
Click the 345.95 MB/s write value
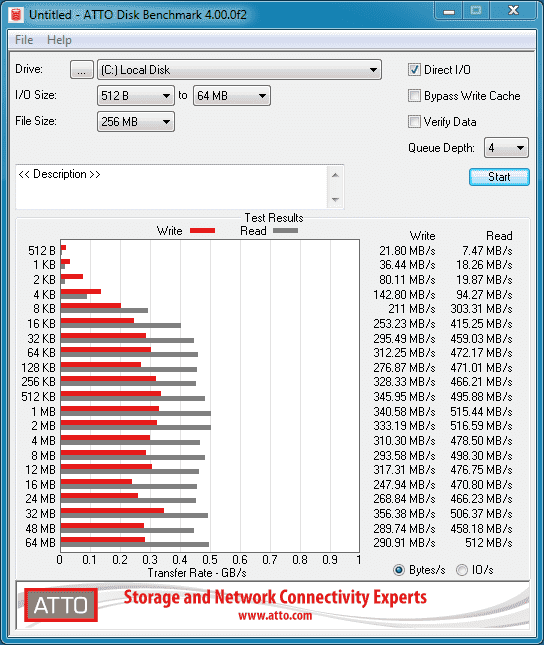click(x=404, y=397)
